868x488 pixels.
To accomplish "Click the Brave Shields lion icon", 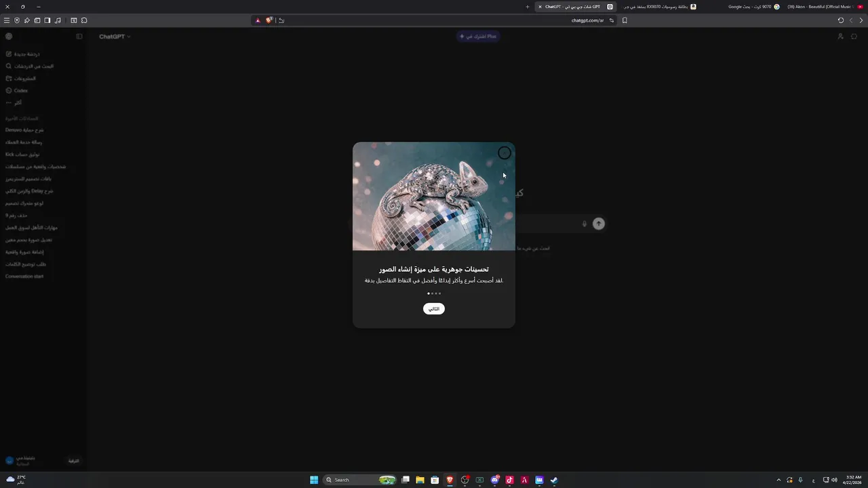I will click(x=269, y=20).
